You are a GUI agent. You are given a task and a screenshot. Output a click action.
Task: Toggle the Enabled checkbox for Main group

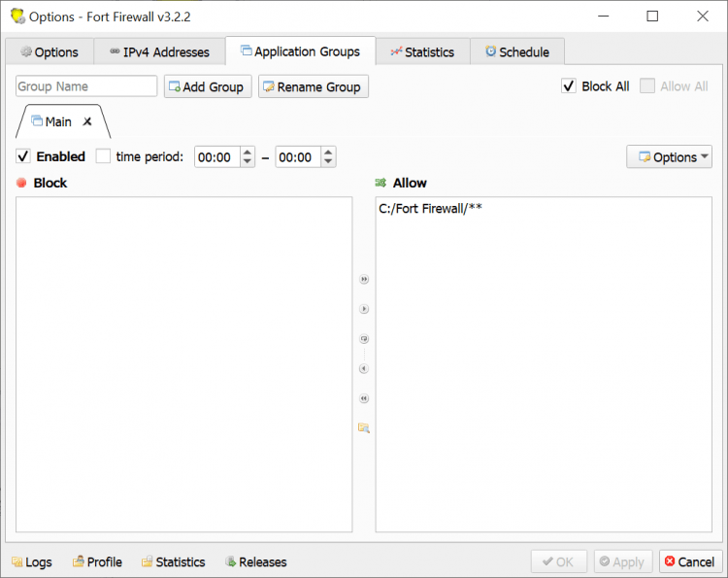point(23,156)
